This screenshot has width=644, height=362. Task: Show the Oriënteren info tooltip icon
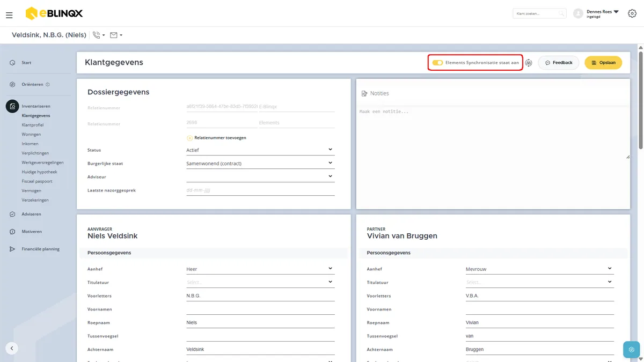click(48, 84)
